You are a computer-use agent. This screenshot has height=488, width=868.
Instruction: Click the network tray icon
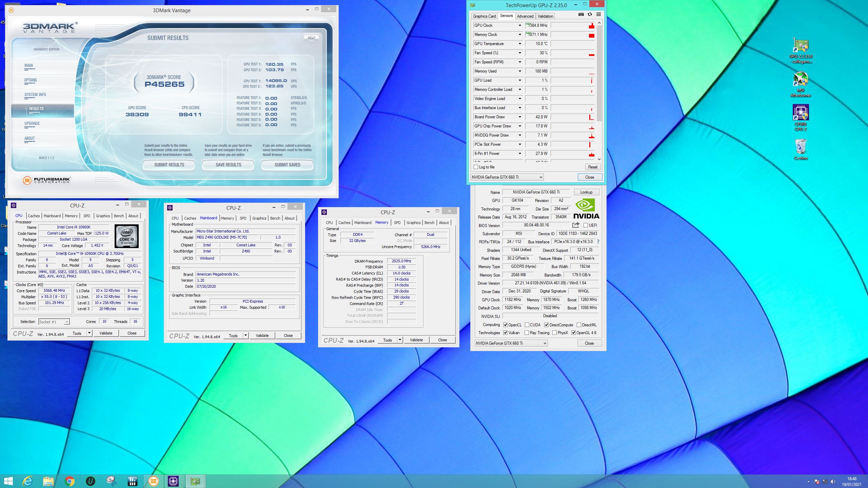click(825, 481)
